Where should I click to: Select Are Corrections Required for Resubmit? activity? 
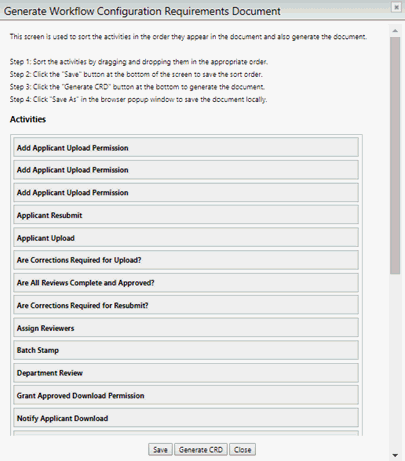click(186, 305)
